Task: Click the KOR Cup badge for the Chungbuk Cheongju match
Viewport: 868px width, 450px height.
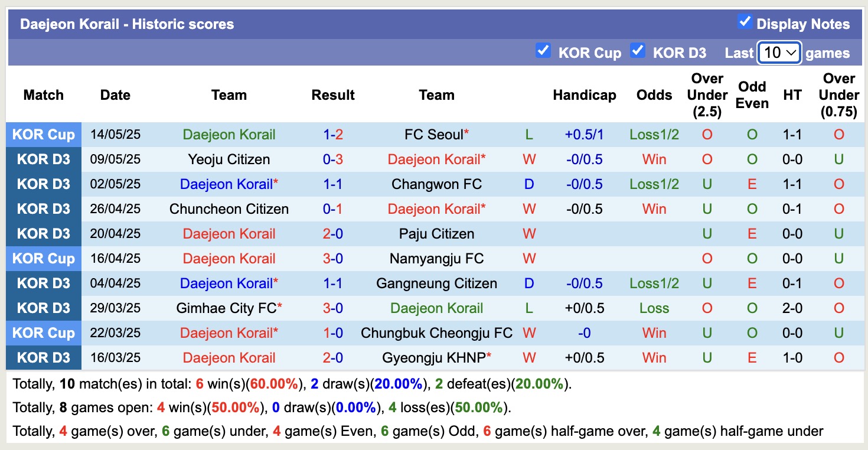Action: [43, 332]
